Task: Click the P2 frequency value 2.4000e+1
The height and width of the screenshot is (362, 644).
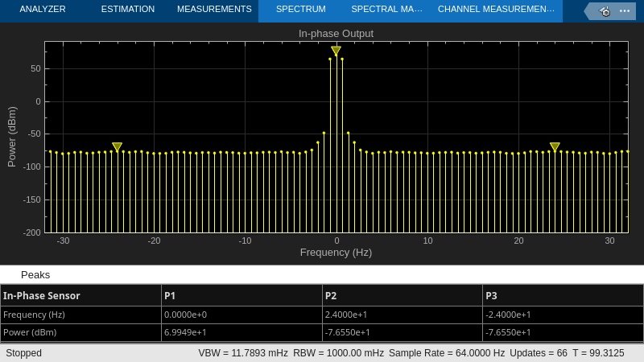Action: (346, 315)
